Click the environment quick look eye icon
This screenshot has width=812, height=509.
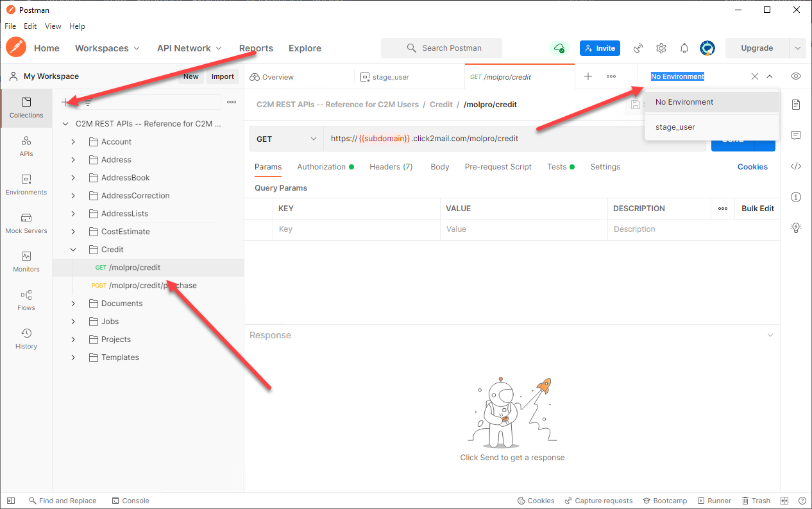(x=796, y=76)
